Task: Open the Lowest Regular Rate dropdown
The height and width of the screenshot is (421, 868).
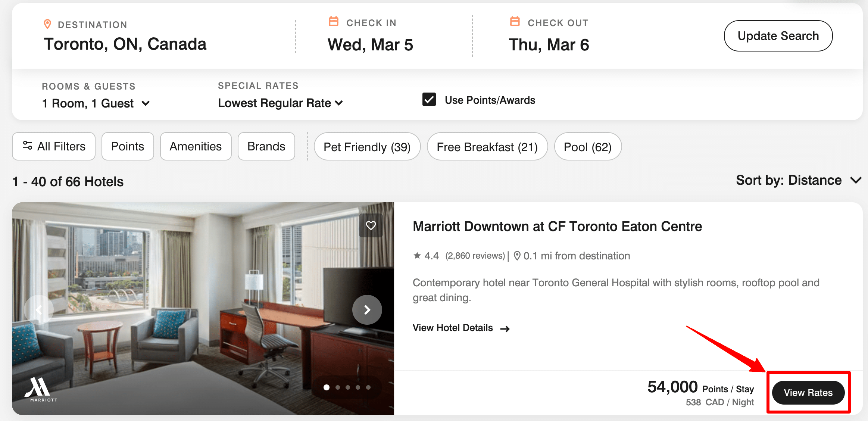Action: (x=280, y=103)
